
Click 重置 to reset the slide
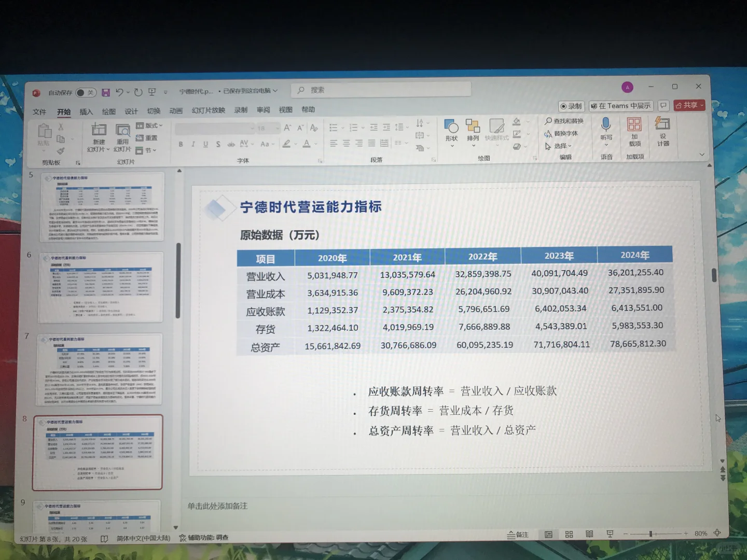click(x=147, y=138)
